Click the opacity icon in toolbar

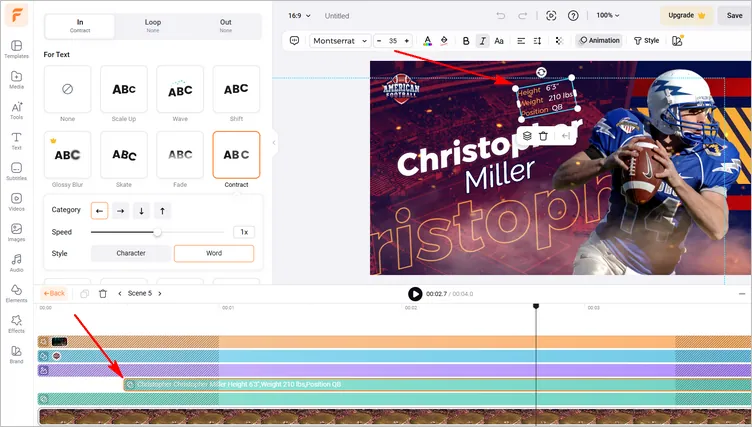(x=559, y=41)
